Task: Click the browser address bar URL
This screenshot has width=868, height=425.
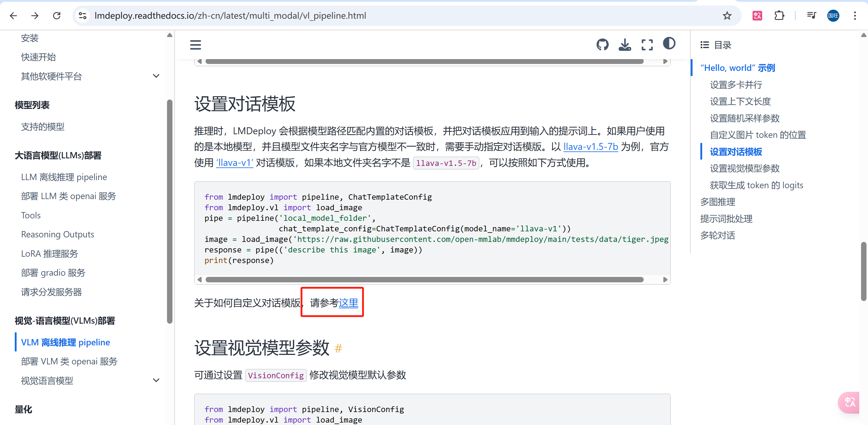Action: (230, 15)
